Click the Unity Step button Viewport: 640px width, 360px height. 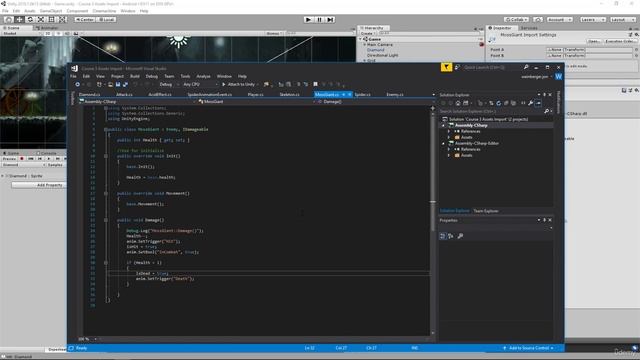point(331,20)
